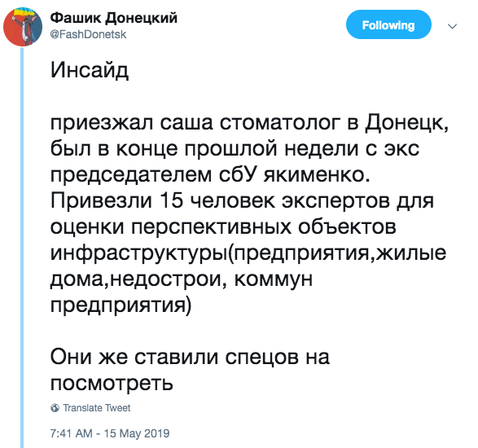Screen dimensions: 478x448
Task: Open the tweet options chevron menu
Action: coord(453,26)
